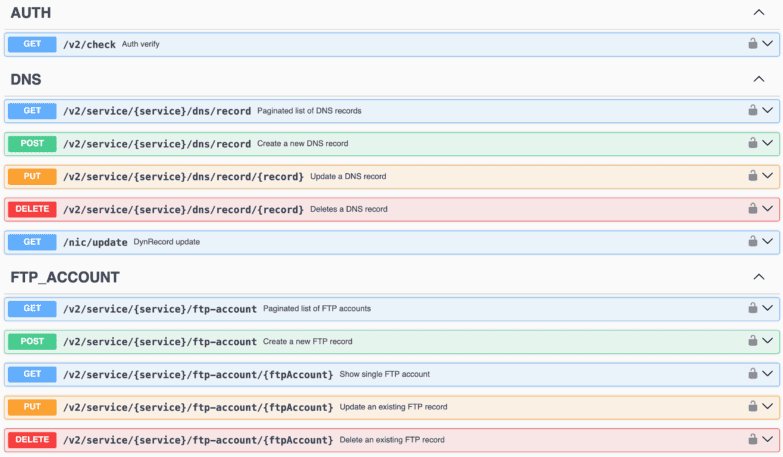Open PUT /v2/service/{service}/dns/record/{record} path
The width and height of the screenshot is (783, 457).
183,176
